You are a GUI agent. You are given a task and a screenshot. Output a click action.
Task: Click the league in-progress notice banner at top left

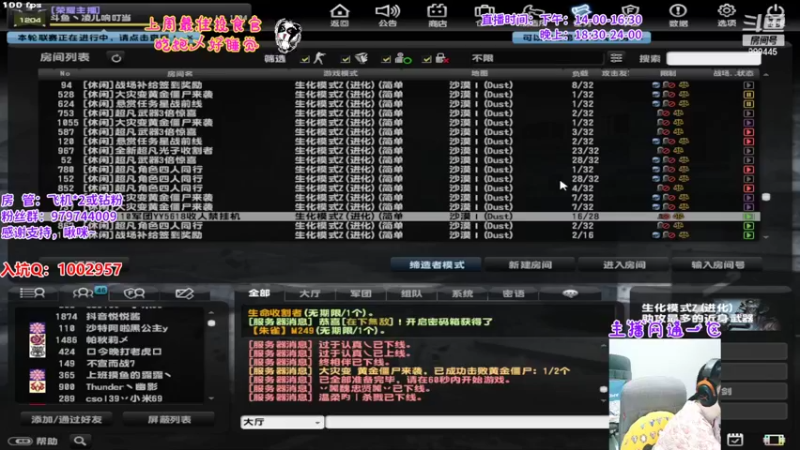(x=102, y=38)
